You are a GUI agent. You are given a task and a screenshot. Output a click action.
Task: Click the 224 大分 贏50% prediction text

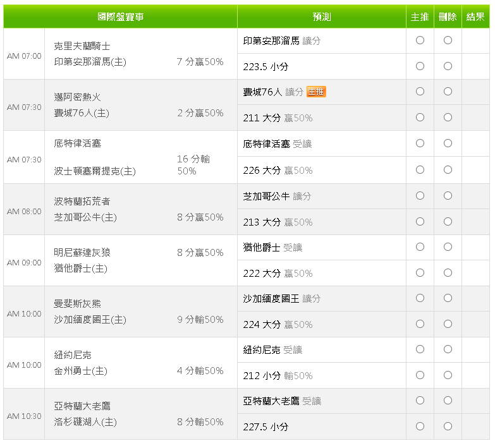(x=278, y=325)
